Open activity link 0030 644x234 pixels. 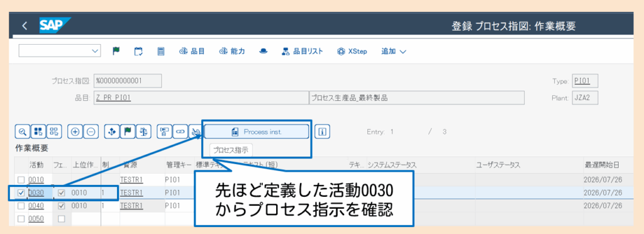tap(36, 193)
